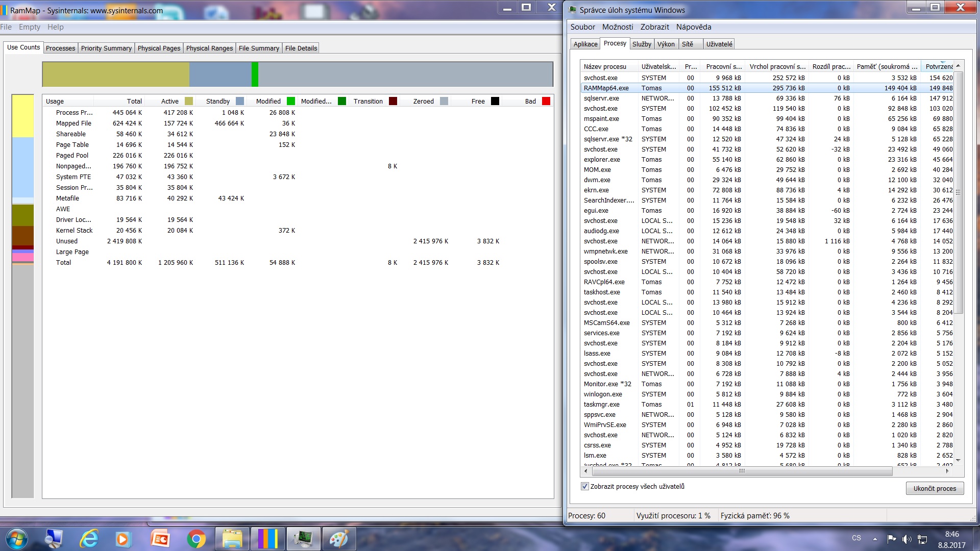Click the Standby blue color swatch
Viewport: 980px width, 551px height.
240,101
